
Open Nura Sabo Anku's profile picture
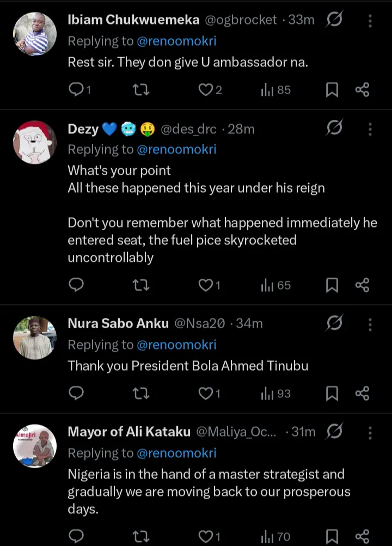(x=35, y=338)
